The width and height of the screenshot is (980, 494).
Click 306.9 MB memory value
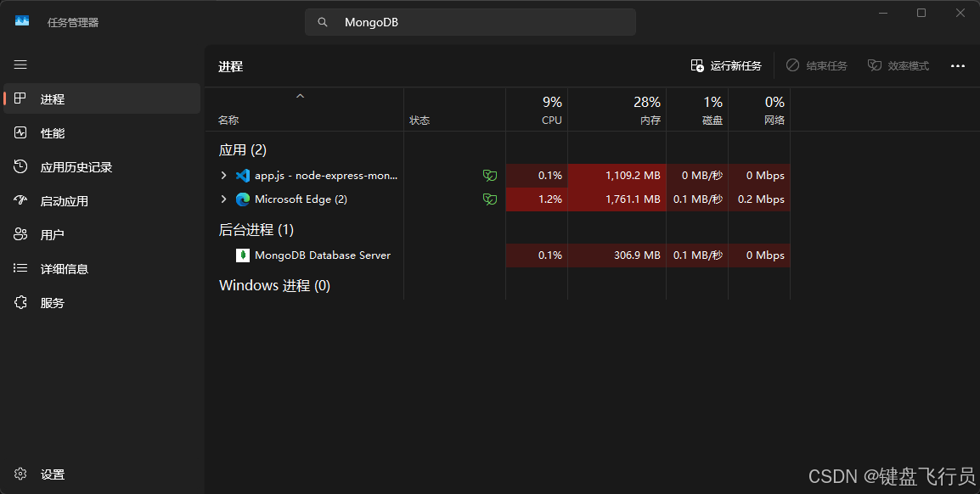click(637, 255)
